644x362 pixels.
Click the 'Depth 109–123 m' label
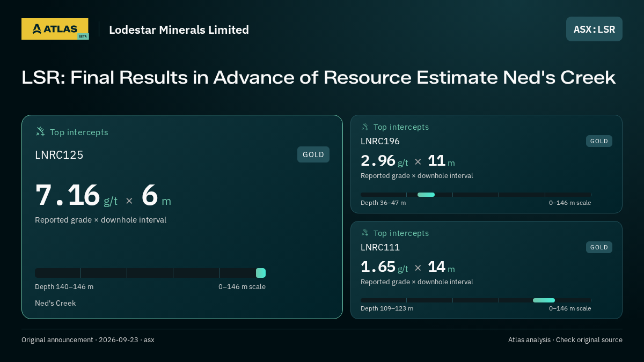[x=387, y=308]
